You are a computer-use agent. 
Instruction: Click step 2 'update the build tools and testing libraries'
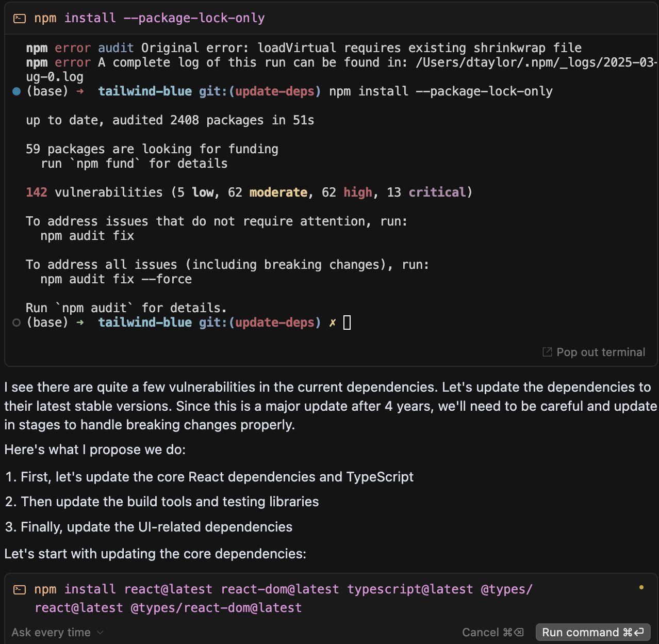[170, 502]
